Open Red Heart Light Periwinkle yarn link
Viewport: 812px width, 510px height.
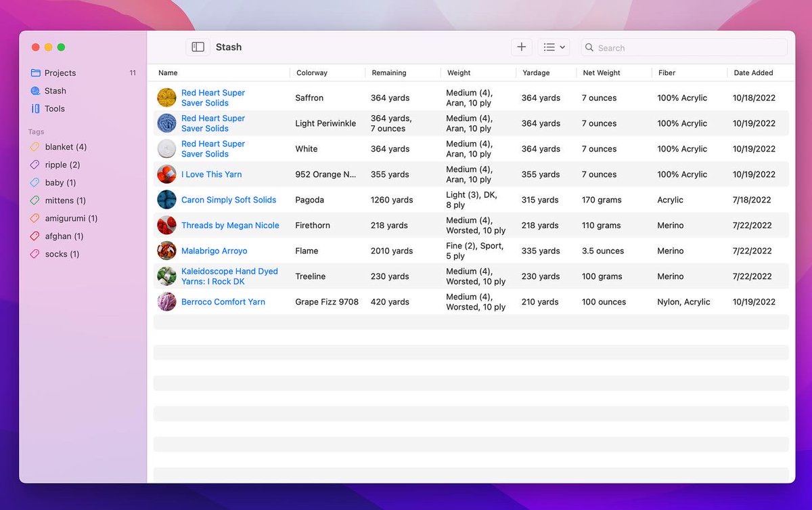pos(213,123)
